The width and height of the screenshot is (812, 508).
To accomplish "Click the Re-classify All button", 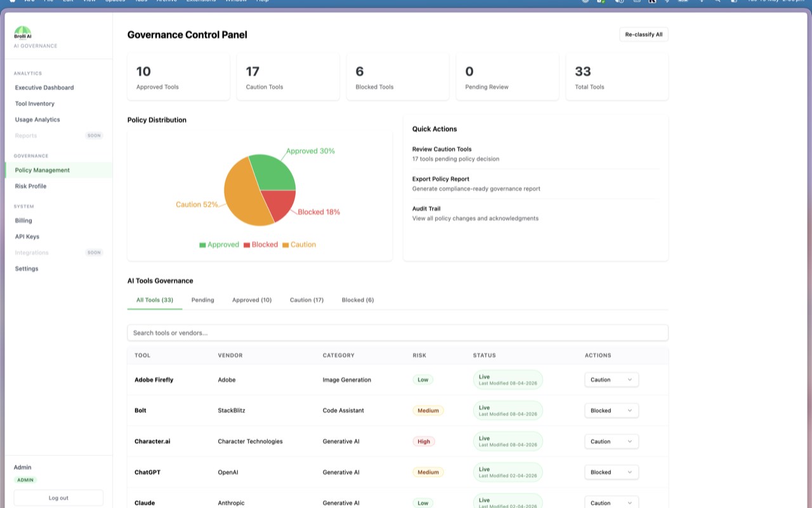I will click(x=644, y=34).
